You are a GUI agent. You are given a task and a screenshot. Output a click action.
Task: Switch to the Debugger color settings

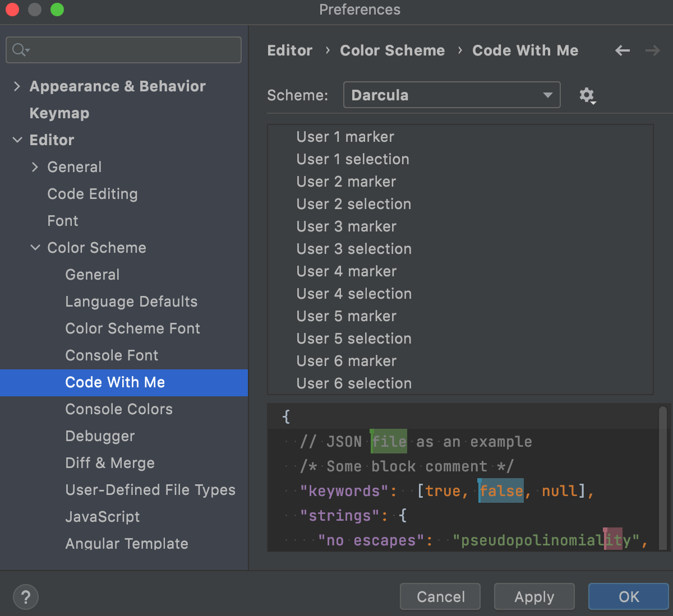pyautogui.click(x=100, y=436)
